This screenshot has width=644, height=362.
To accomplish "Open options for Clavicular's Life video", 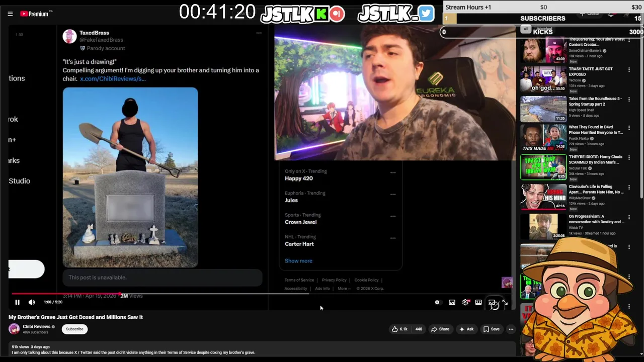I will pos(629,188).
